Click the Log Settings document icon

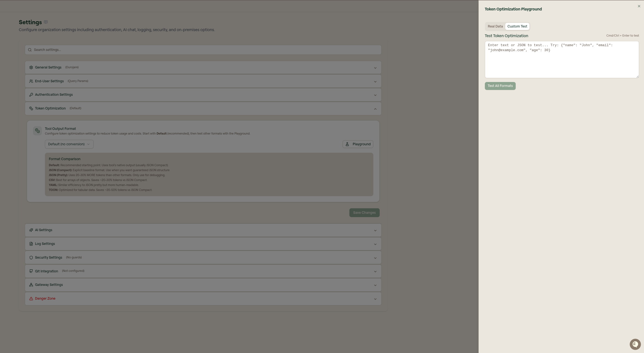click(31, 244)
